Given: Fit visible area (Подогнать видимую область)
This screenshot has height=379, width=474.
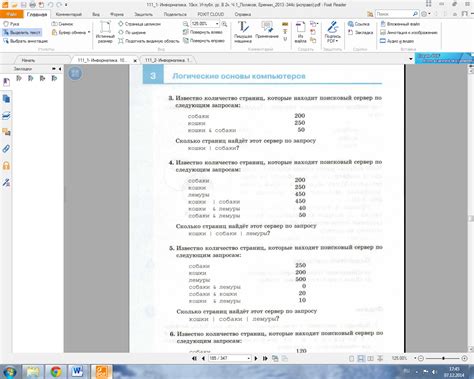Looking at the screenshot, I should (149, 41).
